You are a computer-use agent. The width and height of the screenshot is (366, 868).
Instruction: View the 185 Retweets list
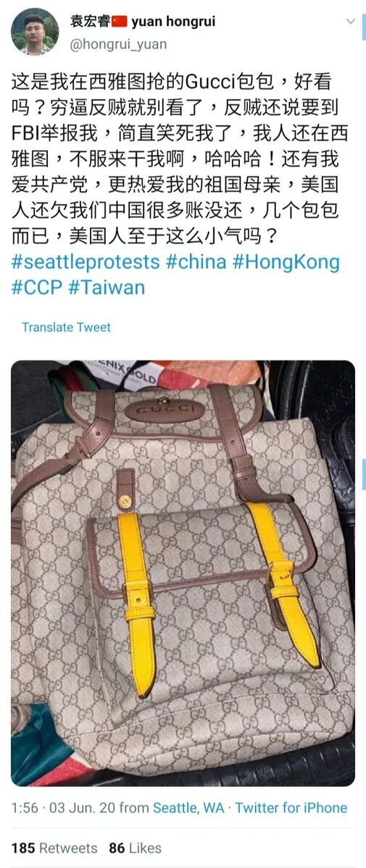[54, 848]
